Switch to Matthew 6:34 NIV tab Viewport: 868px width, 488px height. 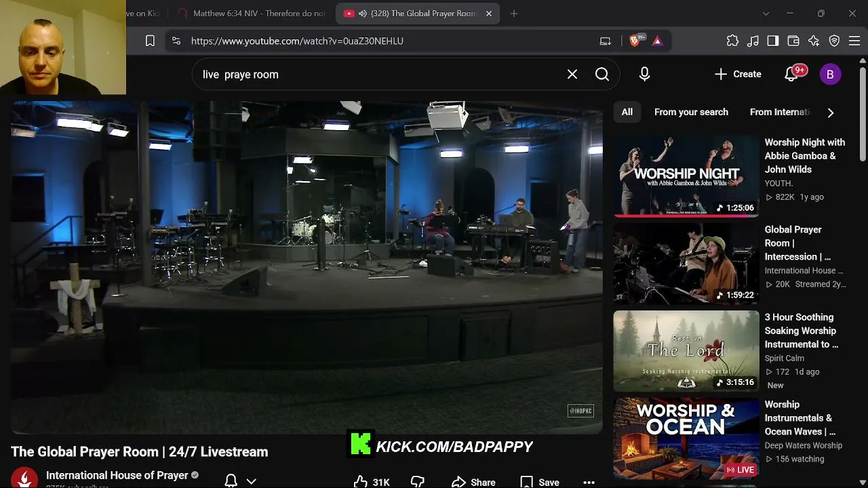[x=251, y=14]
